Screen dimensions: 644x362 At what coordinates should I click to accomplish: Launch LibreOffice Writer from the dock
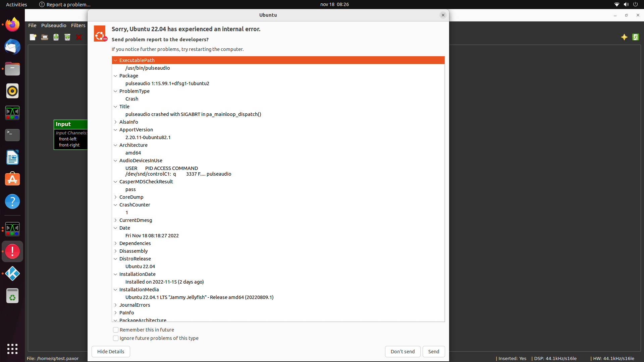click(x=12, y=157)
